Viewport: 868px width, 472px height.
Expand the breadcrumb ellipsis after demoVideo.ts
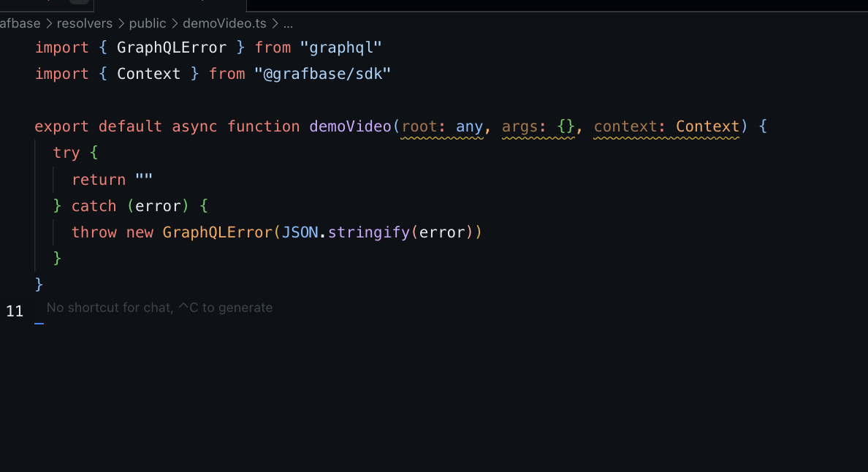tap(288, 23)
